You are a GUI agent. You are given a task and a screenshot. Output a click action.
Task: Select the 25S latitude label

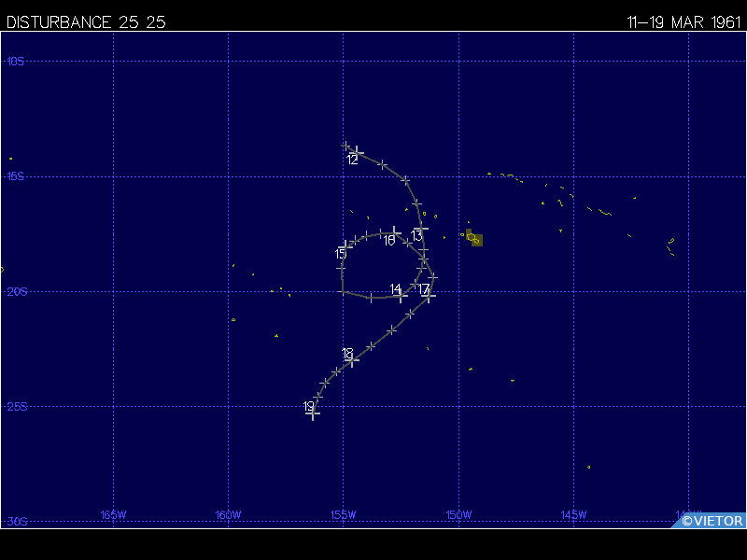tap(15, 406)
